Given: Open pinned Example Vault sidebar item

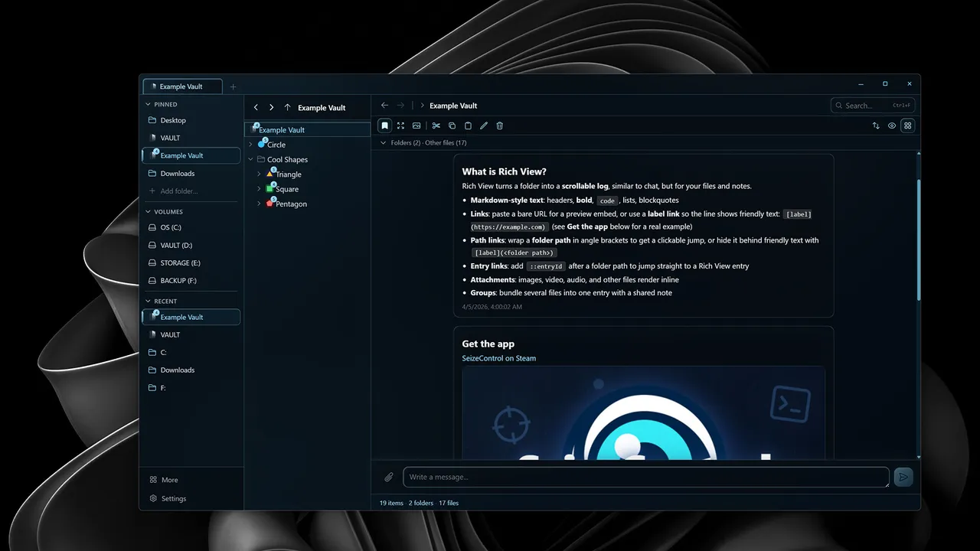Looking at the screenshot, I should [191, 155].
